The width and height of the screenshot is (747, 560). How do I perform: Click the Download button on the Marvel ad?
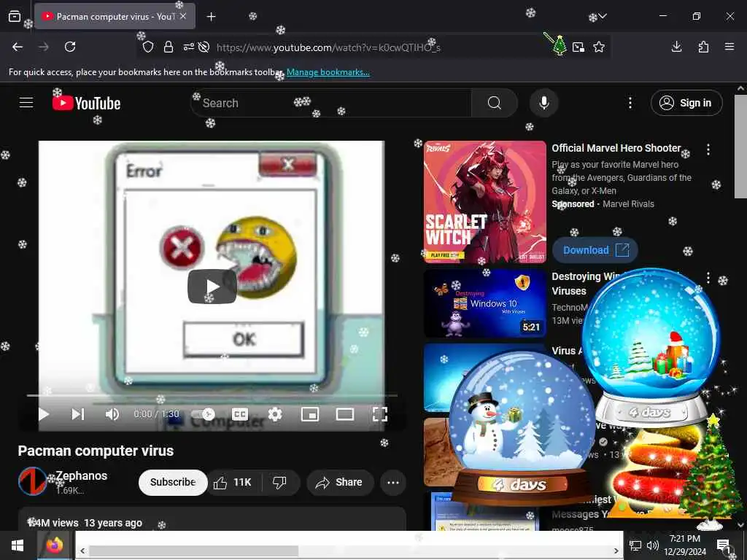click(x=595, y=250)
